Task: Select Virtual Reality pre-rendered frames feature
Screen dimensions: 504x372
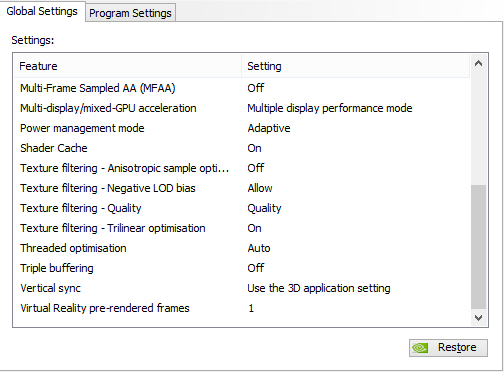Action: coord(105,308)
